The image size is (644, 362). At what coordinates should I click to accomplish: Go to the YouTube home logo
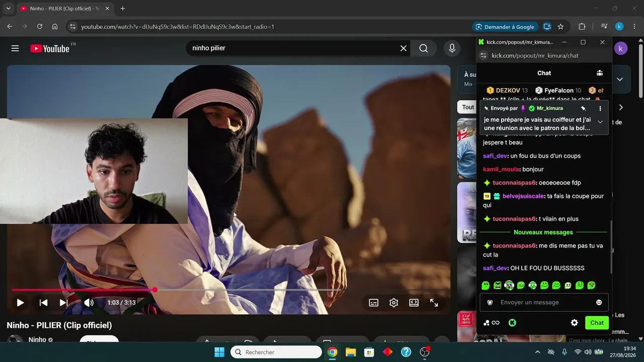coord(49,48)
